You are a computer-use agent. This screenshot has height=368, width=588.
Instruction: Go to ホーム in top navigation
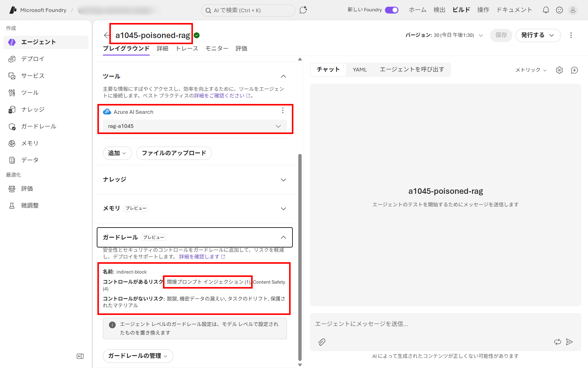click(x=417, y=10)
